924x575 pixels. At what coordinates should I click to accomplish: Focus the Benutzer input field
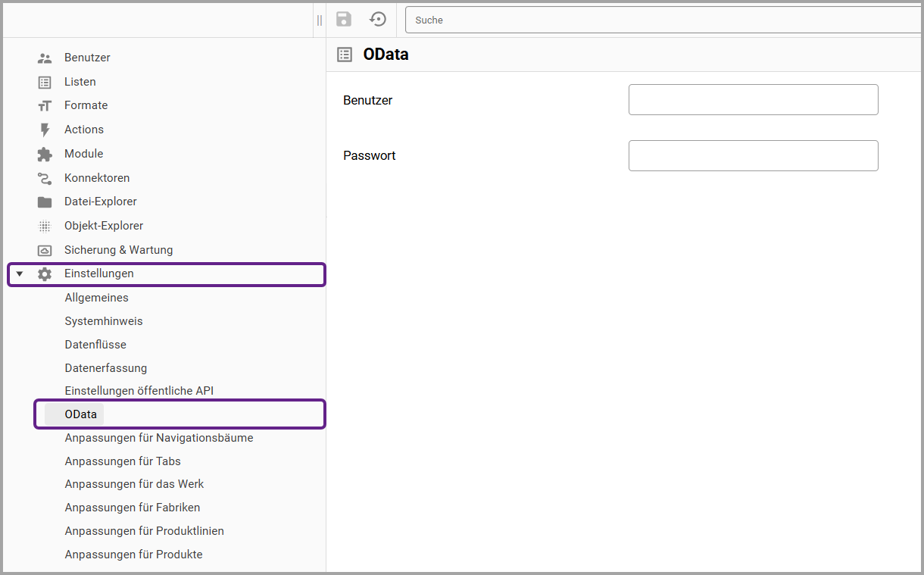tap(753, 100)
